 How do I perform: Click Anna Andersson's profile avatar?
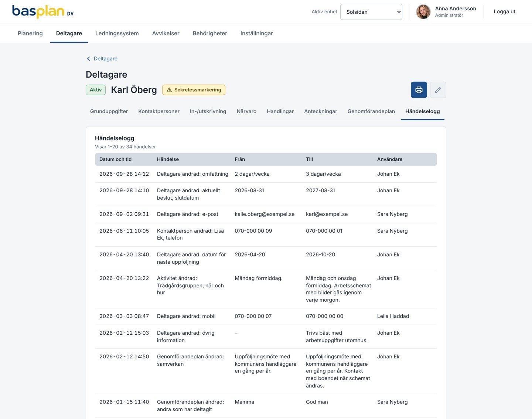(423, 12)
